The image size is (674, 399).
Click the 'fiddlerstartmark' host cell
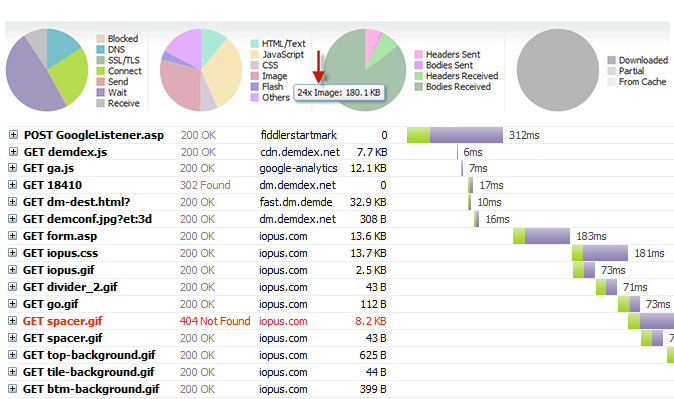[x=300, y=135]
